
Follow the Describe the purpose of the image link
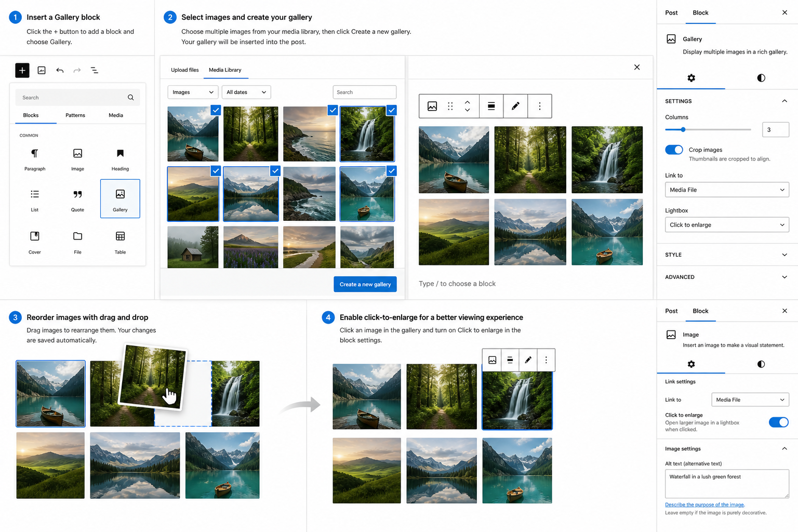click(x=705, y=504)
